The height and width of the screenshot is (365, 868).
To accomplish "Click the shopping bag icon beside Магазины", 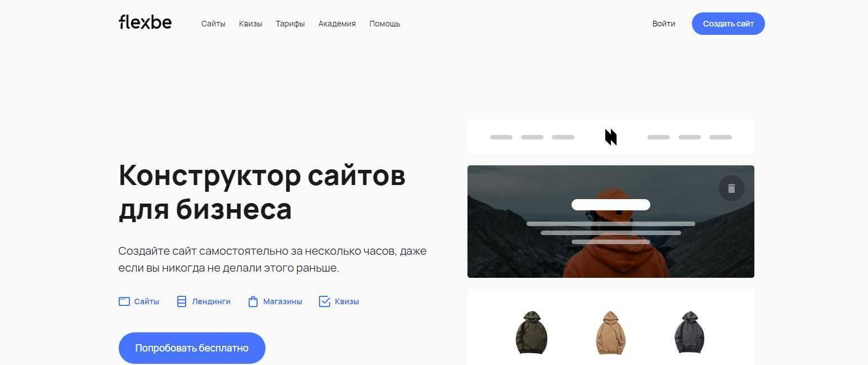I will tap(253, 301).
